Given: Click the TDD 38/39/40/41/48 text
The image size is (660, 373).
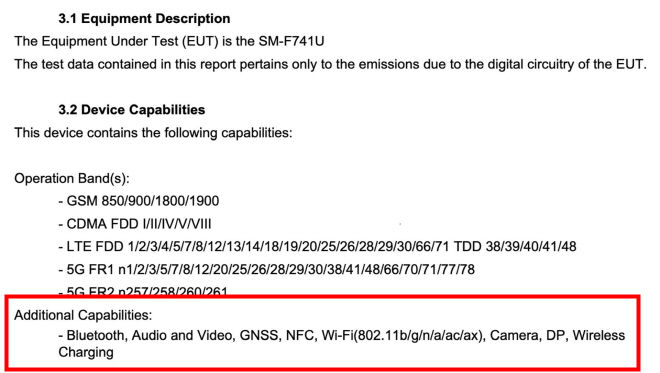Looking at the screenshot, I should [515, 247].
